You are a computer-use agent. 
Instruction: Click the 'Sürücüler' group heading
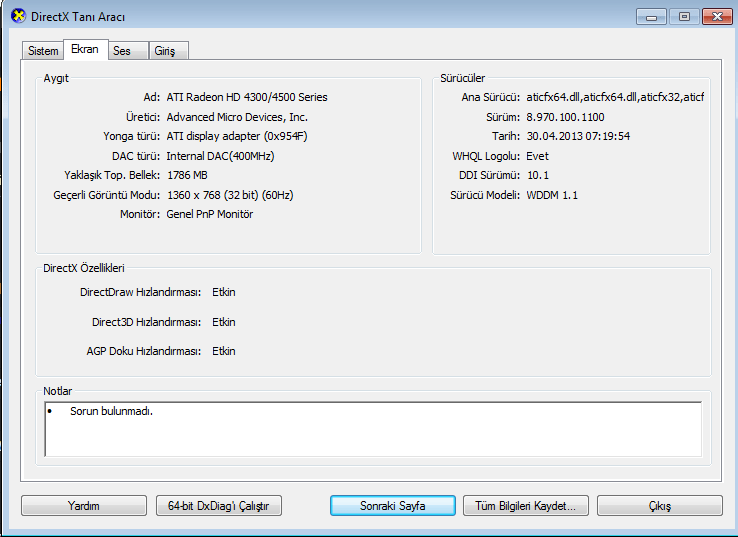462,78
